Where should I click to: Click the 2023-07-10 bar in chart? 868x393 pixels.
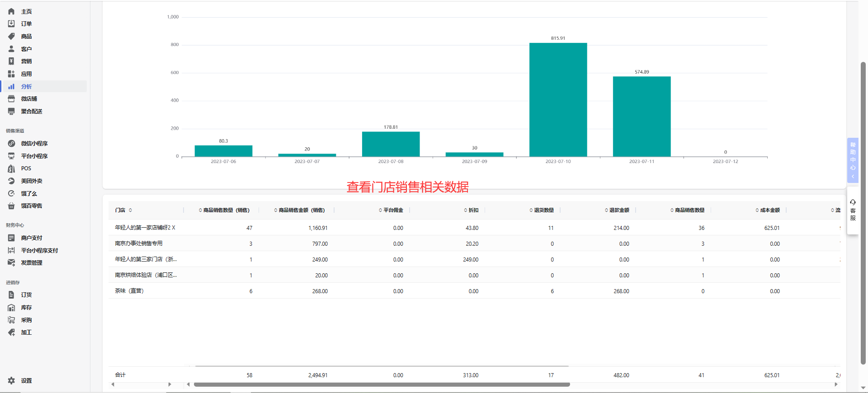(x=558, y=99)
